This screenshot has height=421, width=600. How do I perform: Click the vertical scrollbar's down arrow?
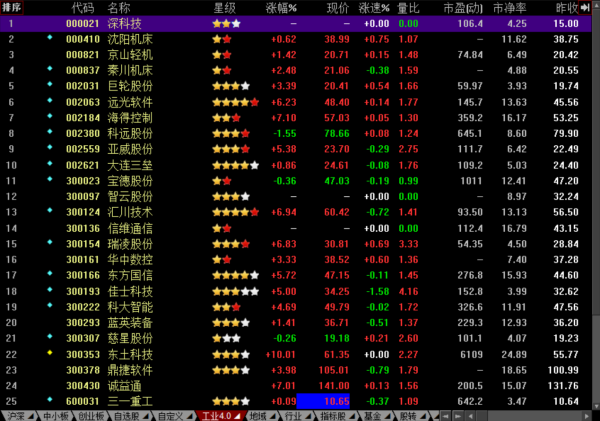[x=596, y=406]
